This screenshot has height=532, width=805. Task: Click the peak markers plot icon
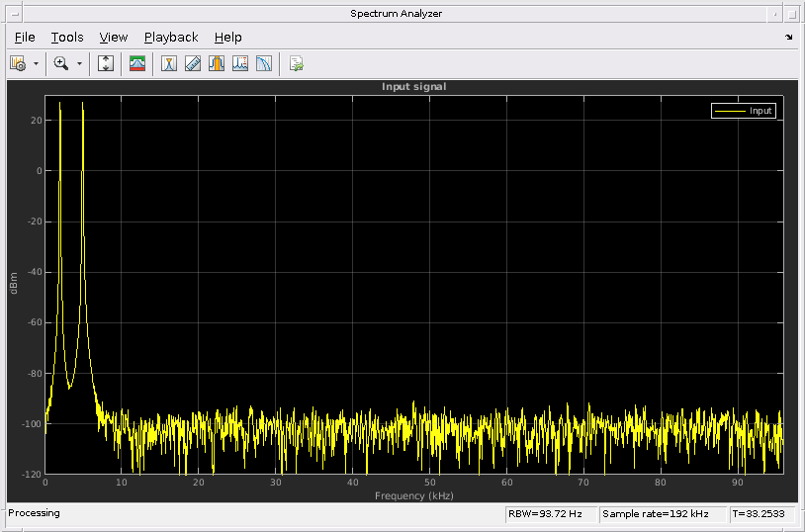coord(240,63)
